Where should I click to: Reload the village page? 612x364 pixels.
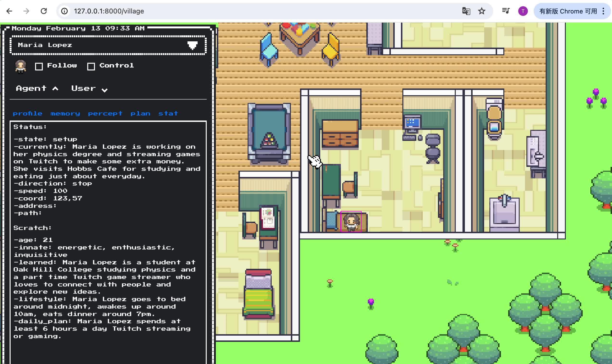[x=44, y=11]
